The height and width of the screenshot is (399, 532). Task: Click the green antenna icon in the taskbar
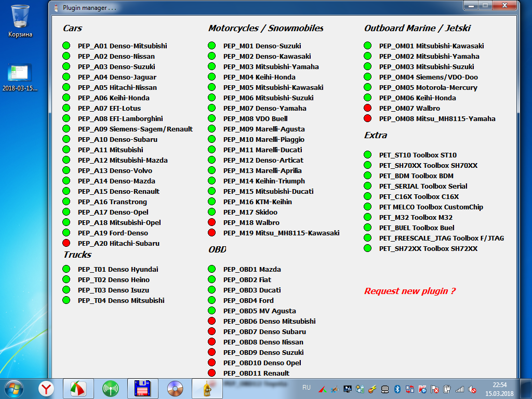coord(111,389)
